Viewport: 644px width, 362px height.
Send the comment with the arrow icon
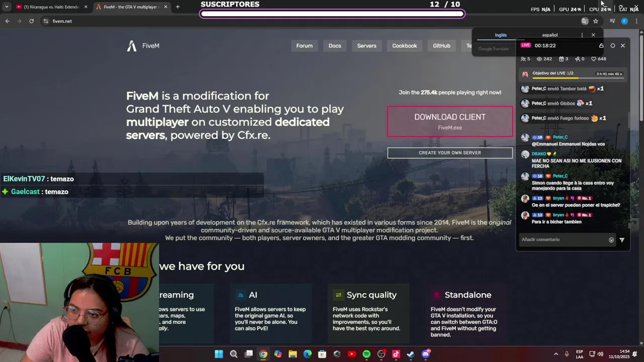coord(622,240)
